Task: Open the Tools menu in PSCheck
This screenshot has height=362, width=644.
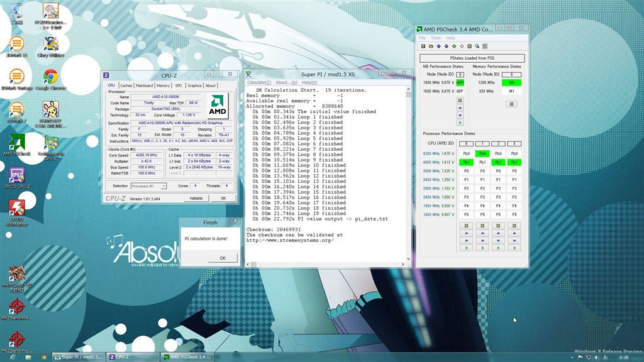Action: click(x=436, y=38)
